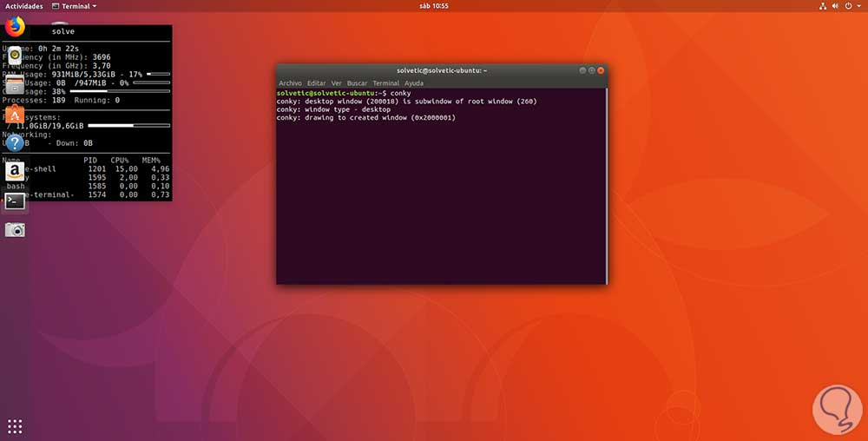Click the '11,0GiB/19,6GiB' filesystem reading
Viewport: 868px width, 441px height.
49,126
